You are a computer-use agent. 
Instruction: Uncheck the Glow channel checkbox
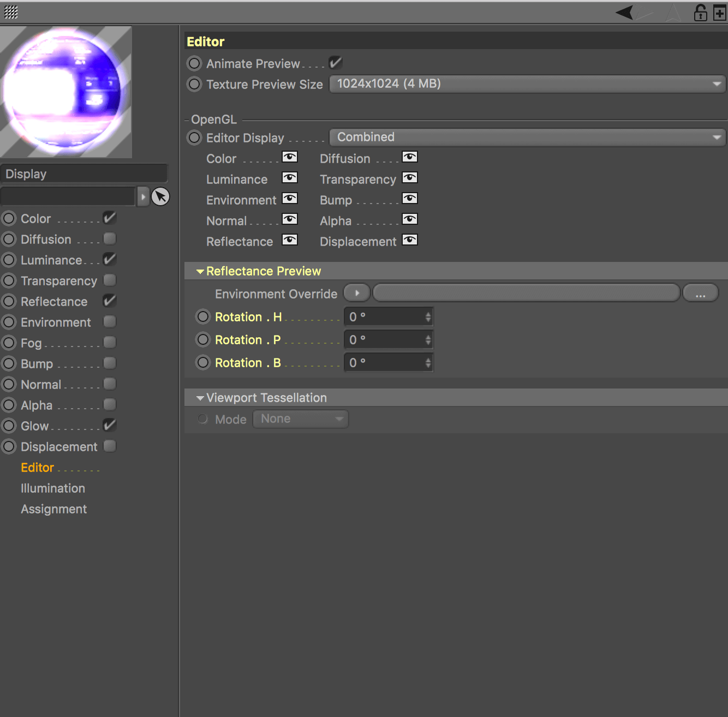coord(110,425)
